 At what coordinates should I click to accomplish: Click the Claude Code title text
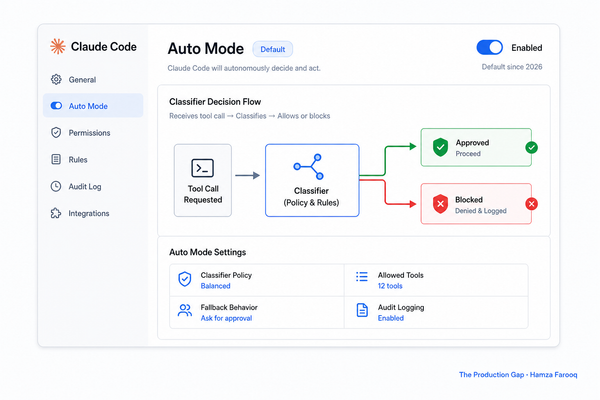[x=104, y=47]
